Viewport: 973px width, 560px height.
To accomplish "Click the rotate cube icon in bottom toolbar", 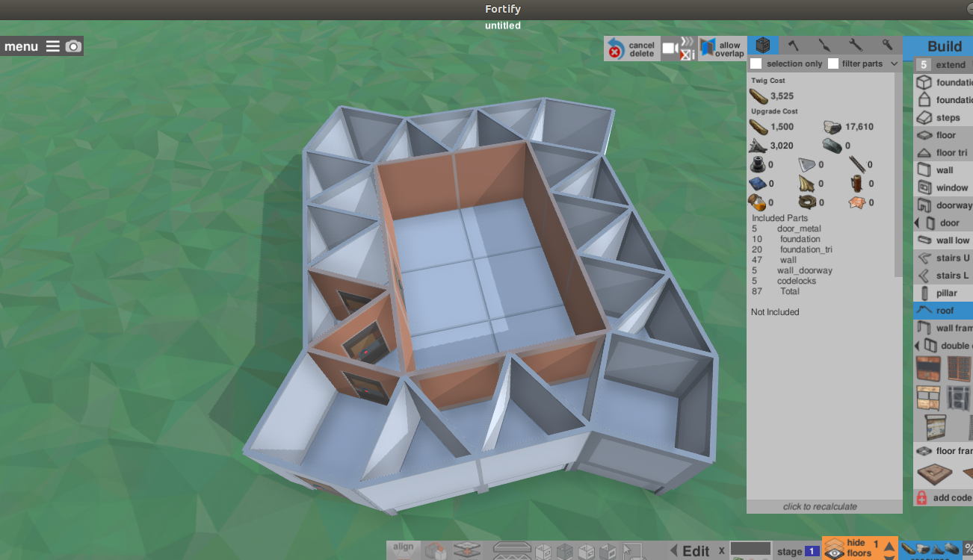I will coord(436,551).
